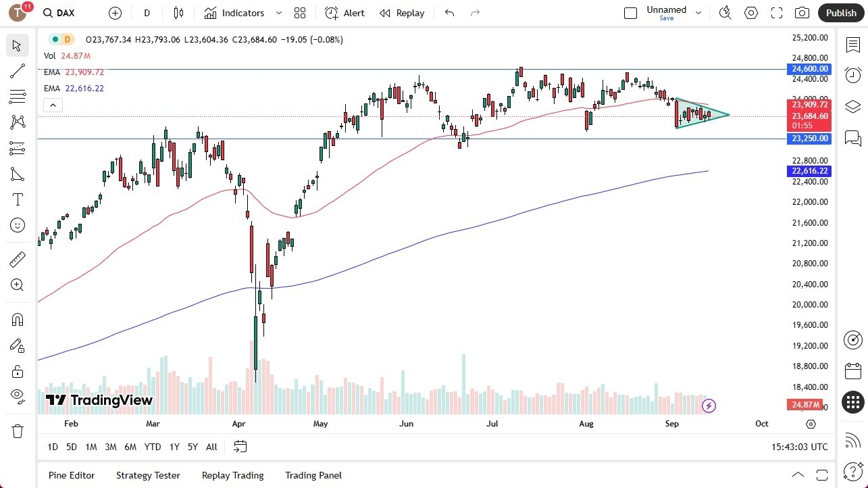Activate the text annotation tool

(17, 199)
